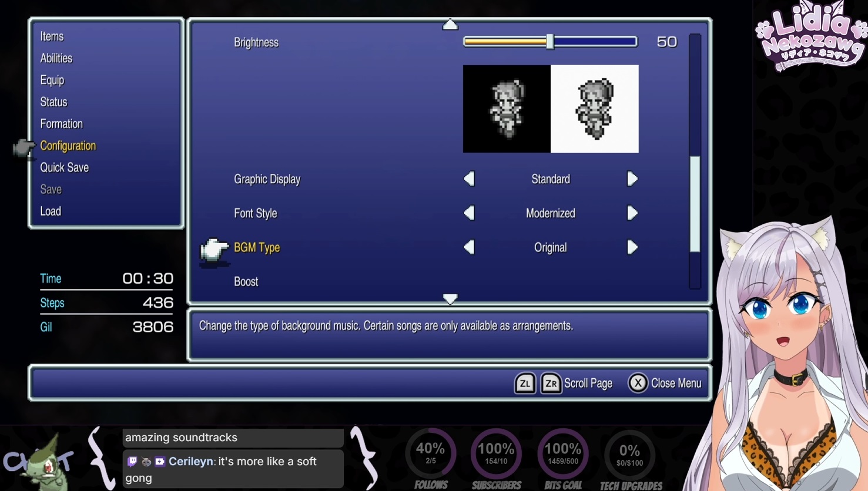Click the Brightness slider handle
The width and height of the screenshot is (868, 491).
[x=550, y=42]
